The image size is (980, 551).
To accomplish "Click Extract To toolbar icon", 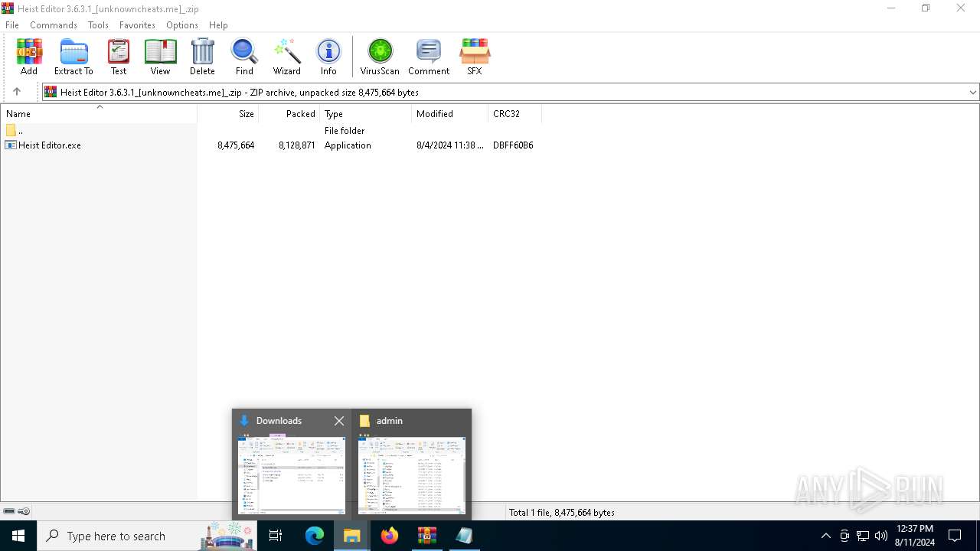I will click(73, 57).
